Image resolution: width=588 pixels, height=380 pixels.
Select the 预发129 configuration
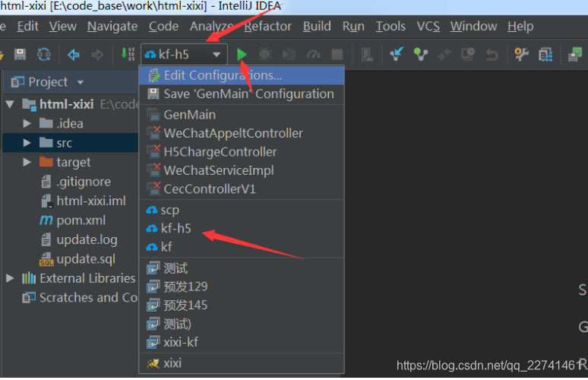coord(242,287)
